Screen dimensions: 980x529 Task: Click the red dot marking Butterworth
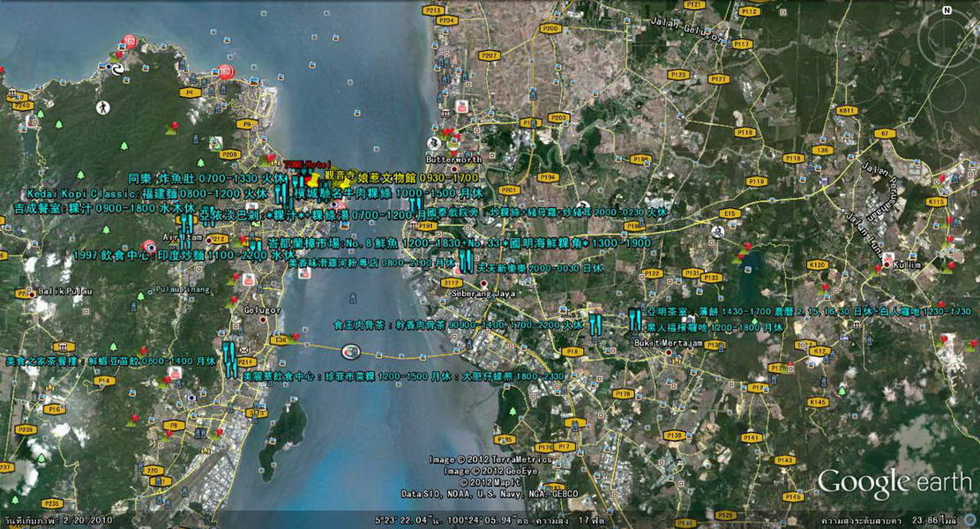click(x=454, y=168)
